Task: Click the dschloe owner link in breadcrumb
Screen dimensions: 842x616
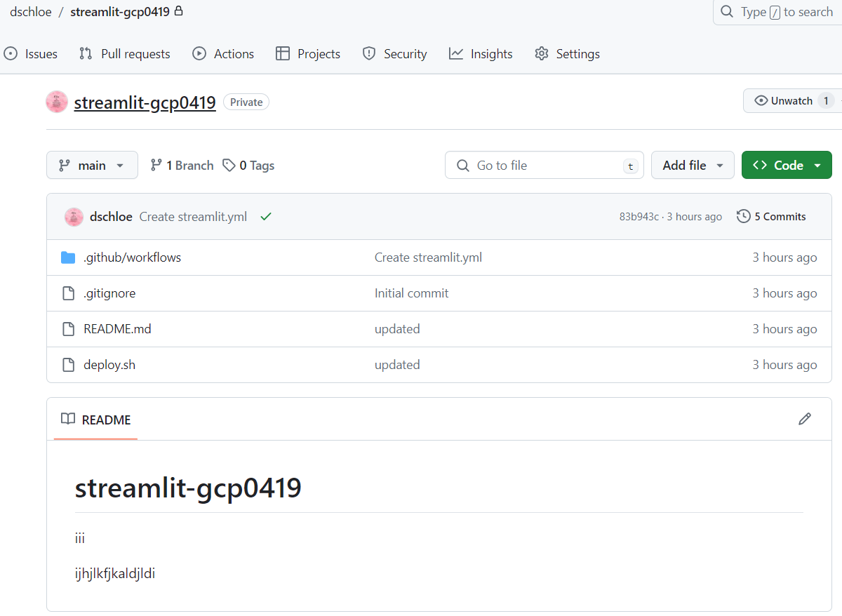Action: 31,12
